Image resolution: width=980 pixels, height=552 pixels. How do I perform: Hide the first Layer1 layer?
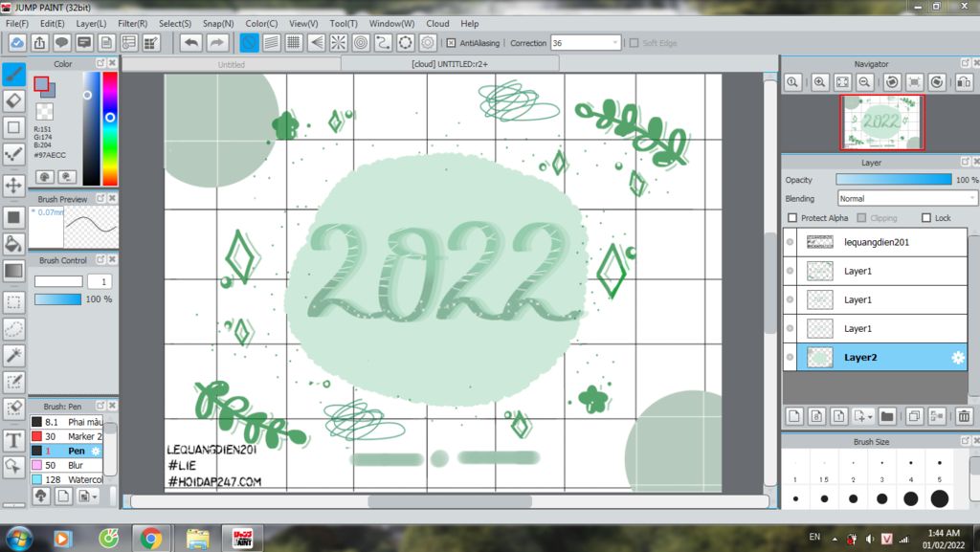(790, 271)
